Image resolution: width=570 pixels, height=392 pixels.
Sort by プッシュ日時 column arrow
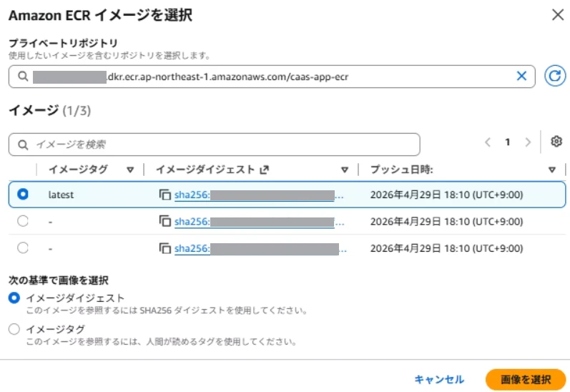[552, 170]
